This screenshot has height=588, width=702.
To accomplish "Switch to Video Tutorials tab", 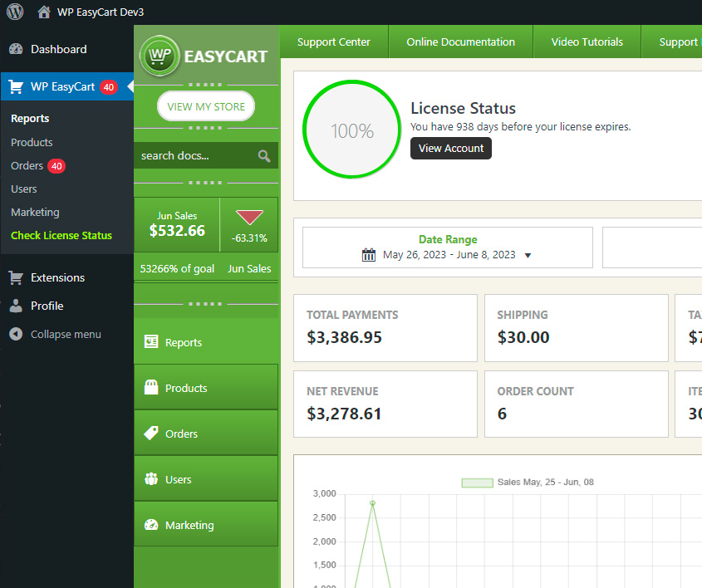I will (x=587, y=42).
